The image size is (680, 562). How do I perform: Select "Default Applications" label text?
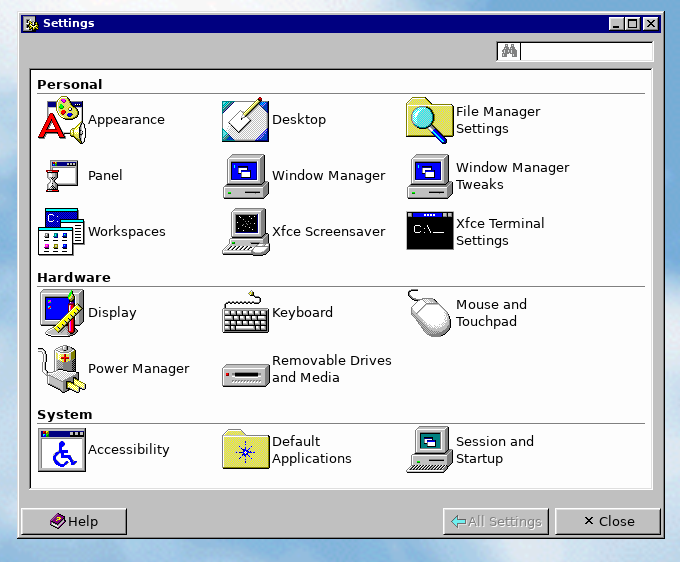click(311, 450)
